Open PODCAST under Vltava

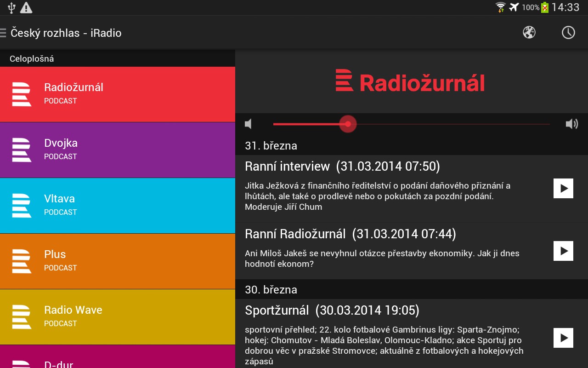tap(61, 212)
